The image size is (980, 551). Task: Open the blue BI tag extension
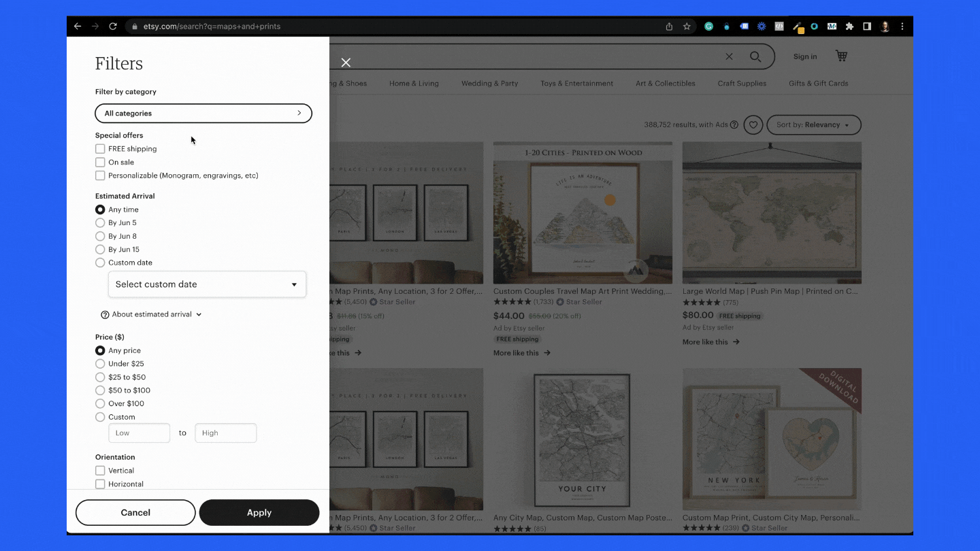coord(744,27)
